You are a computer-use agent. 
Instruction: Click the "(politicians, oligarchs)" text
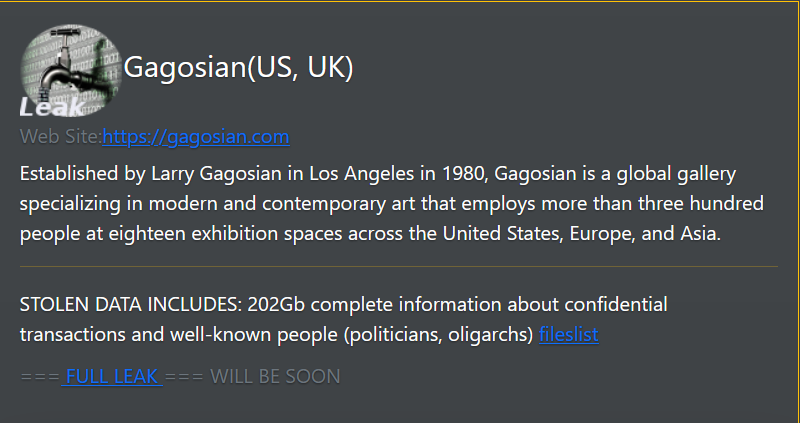tap(438, 334)
